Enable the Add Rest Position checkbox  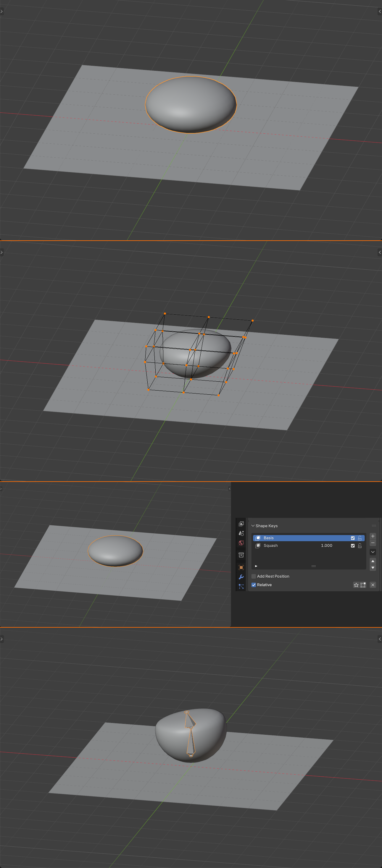pos(254,576)
